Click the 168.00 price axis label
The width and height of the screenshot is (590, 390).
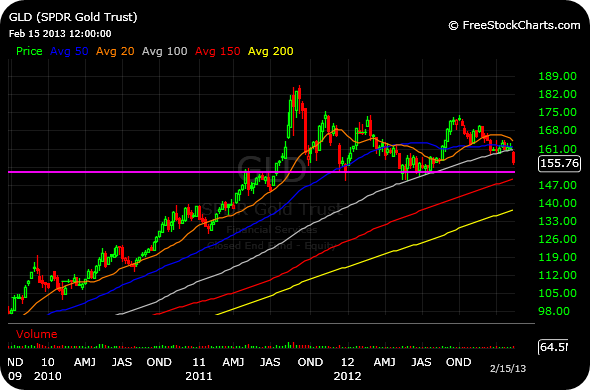click(x=558, y=130)
